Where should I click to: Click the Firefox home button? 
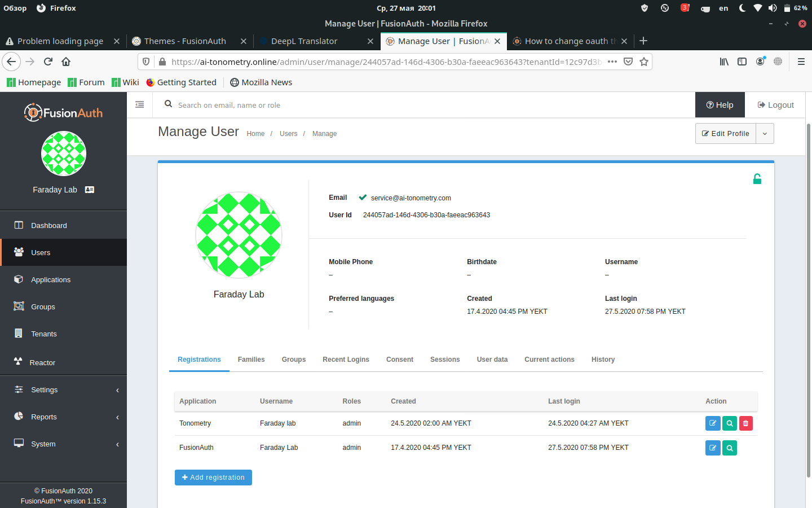coord(66,62)
